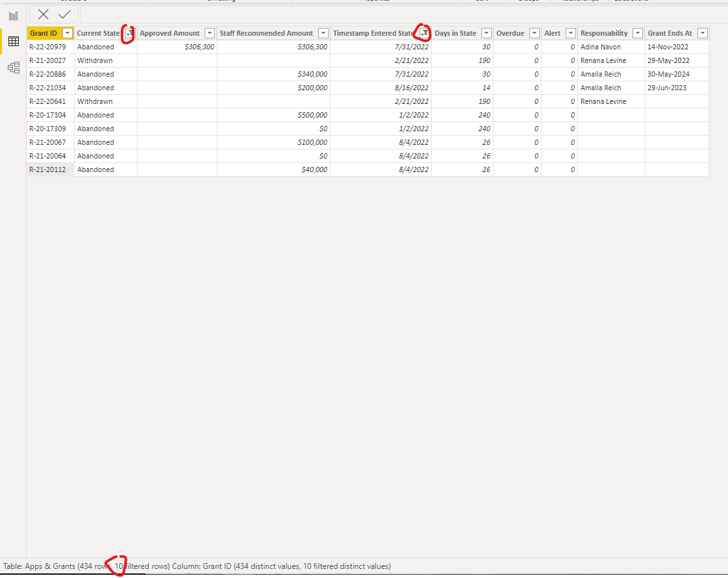Click the $340,000 staff recommended cell

tap(274, 74)
